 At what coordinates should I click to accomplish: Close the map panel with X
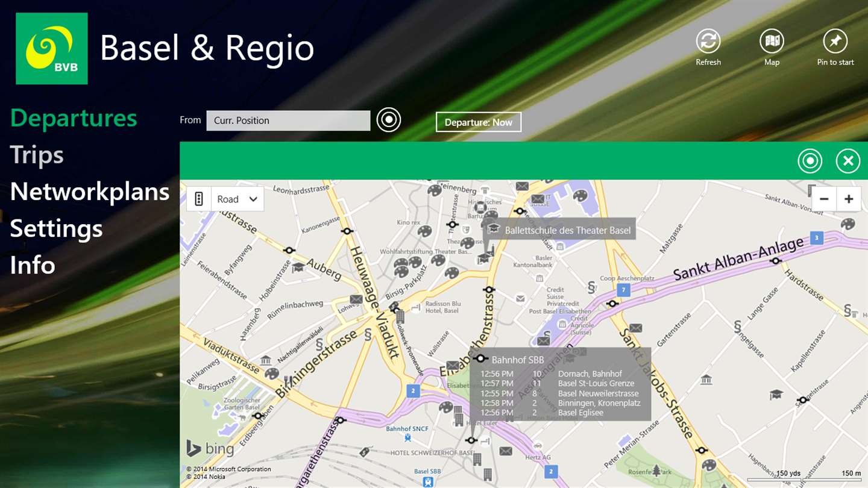(x=848, y=161)
